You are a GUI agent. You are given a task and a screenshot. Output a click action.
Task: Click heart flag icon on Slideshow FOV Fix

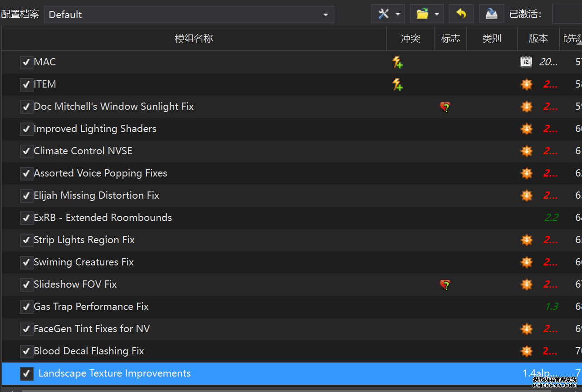click(x=445, y=285)
